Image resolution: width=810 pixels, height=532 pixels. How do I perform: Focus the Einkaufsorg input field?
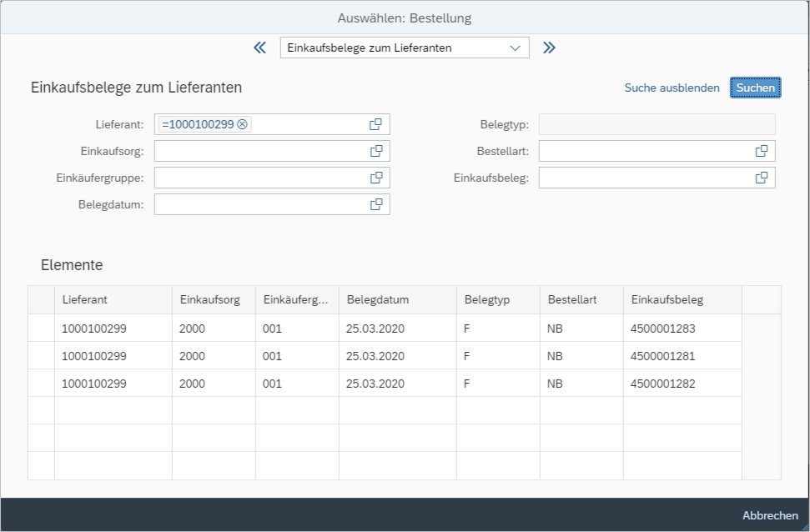coord(260,151)
